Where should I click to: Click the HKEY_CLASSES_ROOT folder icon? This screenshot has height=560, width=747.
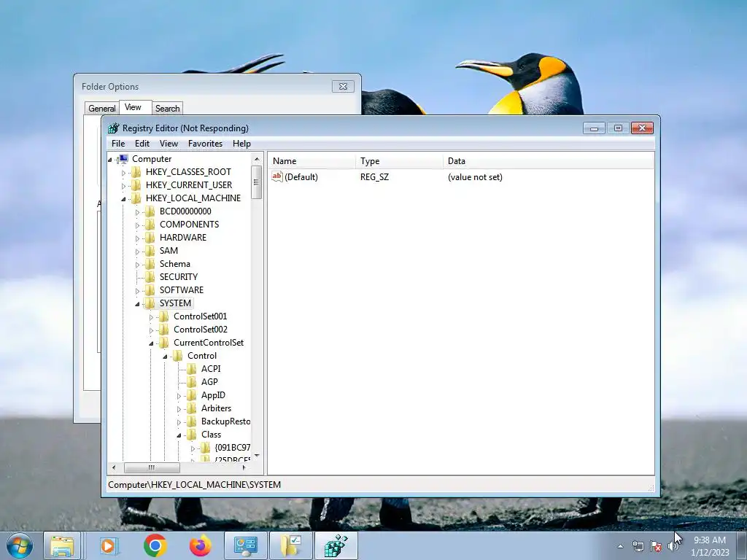click(x=136, y=172)
